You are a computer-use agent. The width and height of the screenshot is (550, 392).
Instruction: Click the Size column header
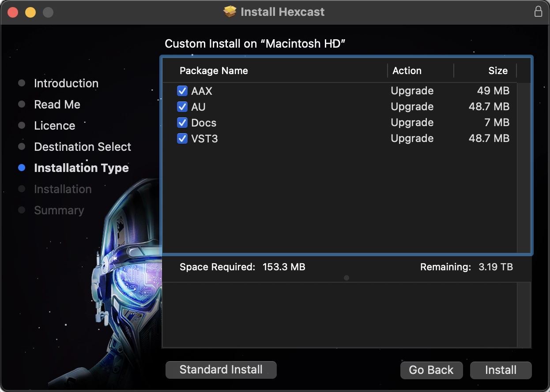coord(498,71)
